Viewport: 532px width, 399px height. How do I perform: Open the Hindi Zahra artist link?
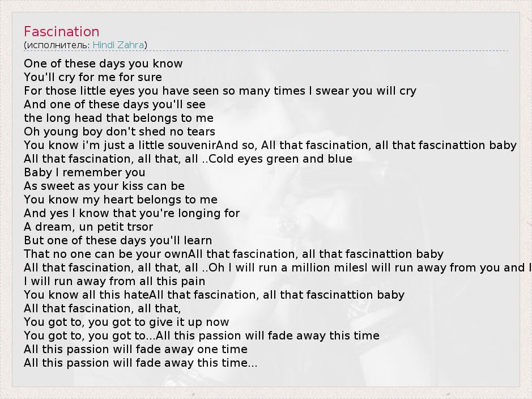point(118,45)
